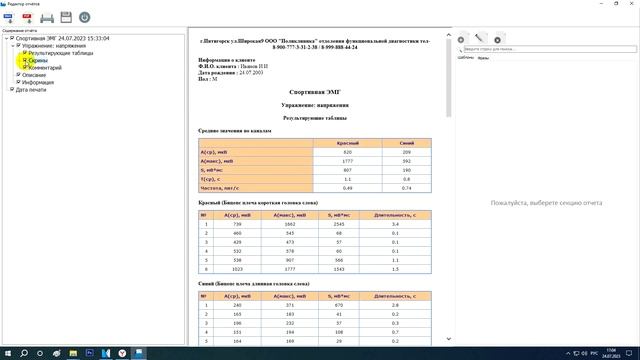Click the Частота, имп/с row label

point(256,188)
